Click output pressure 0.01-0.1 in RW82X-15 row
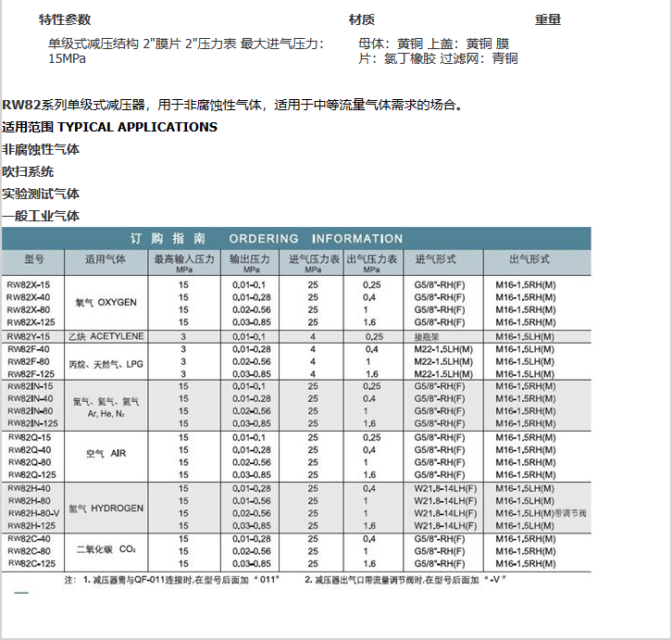 [249, 285]
